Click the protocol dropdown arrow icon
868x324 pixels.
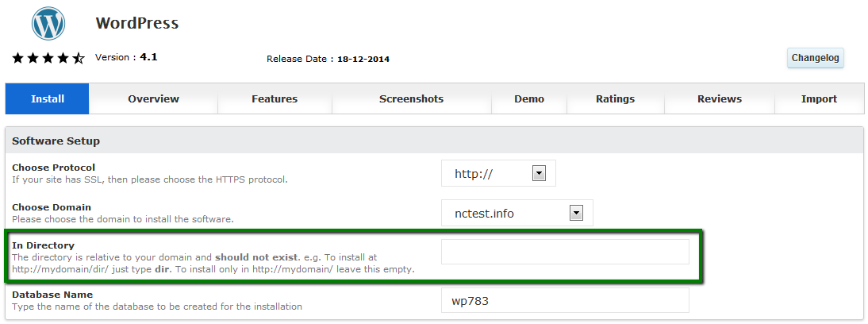click(x=539, y=174)
